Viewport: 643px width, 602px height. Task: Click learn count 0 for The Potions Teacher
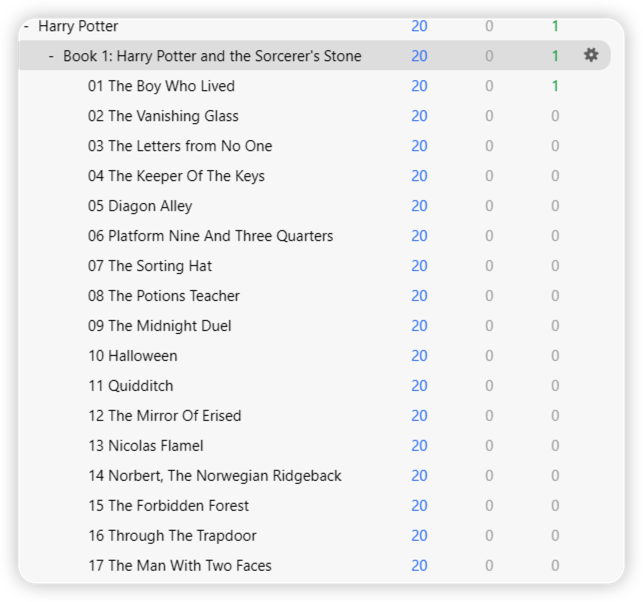[x=489, y=296]
